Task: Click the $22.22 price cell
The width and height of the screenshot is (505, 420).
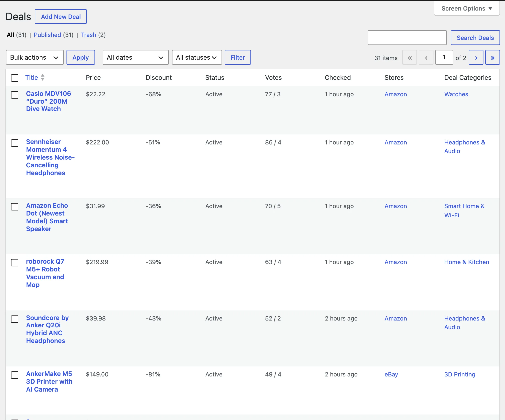Action: click(x=95, y=94)
